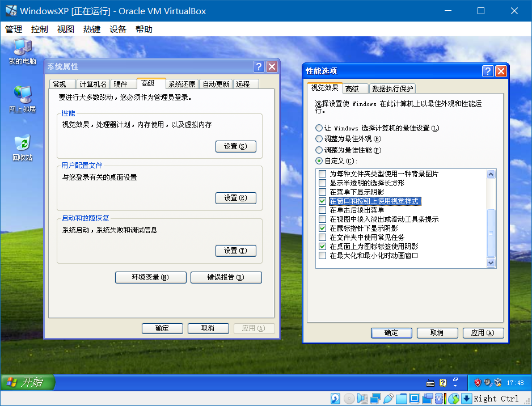
Task: Click the language bar help icon
Action: pos(443,383)
